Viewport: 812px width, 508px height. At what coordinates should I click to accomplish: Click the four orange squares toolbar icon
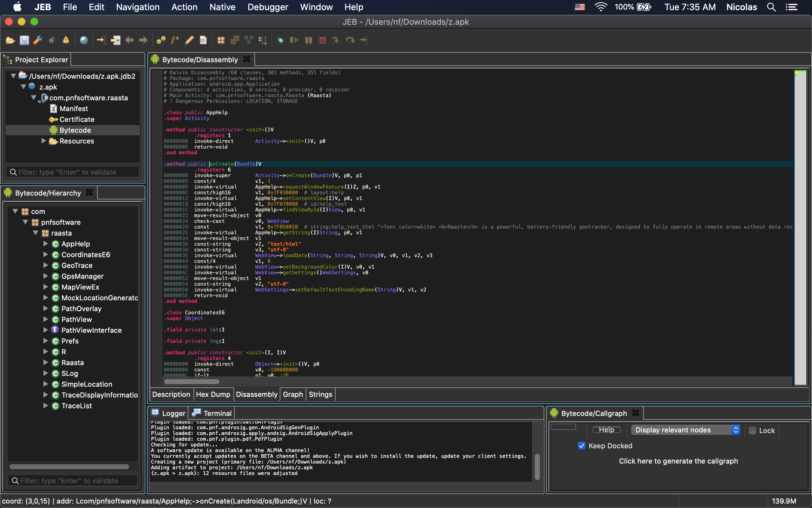[x=221, y=40]
